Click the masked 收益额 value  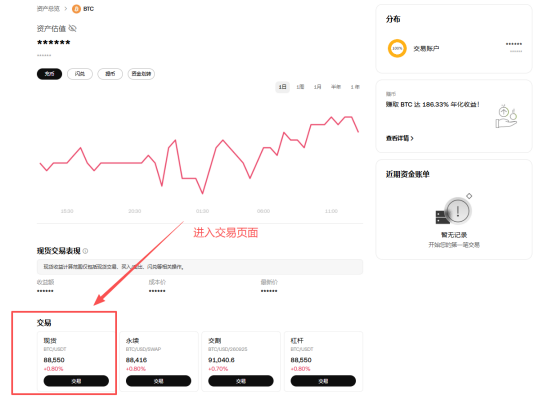45,291
